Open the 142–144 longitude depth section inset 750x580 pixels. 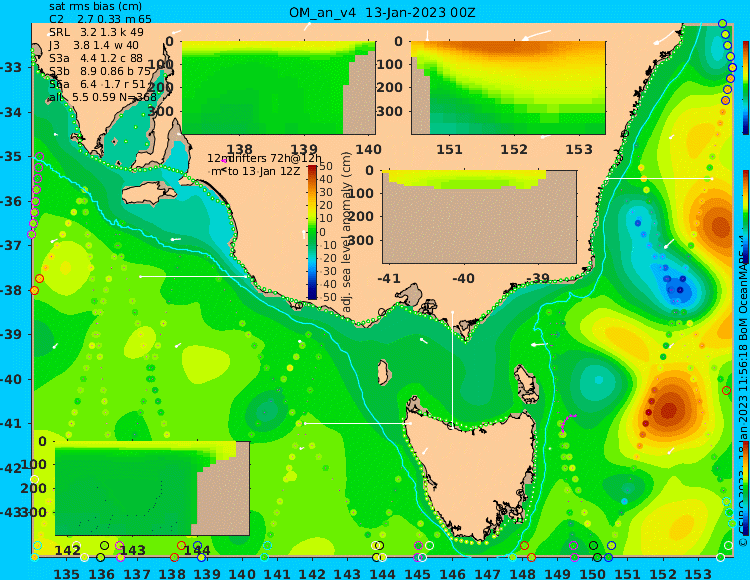[152, 488]
